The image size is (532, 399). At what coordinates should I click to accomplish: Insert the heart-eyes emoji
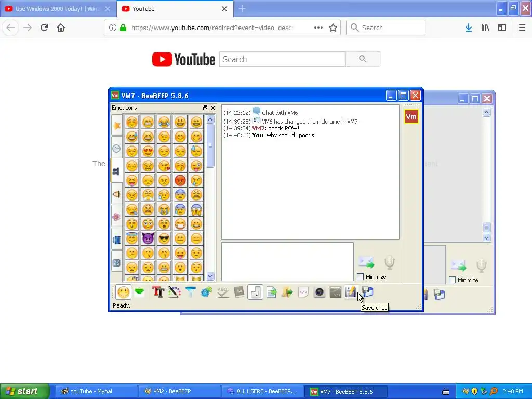[148, 151]
